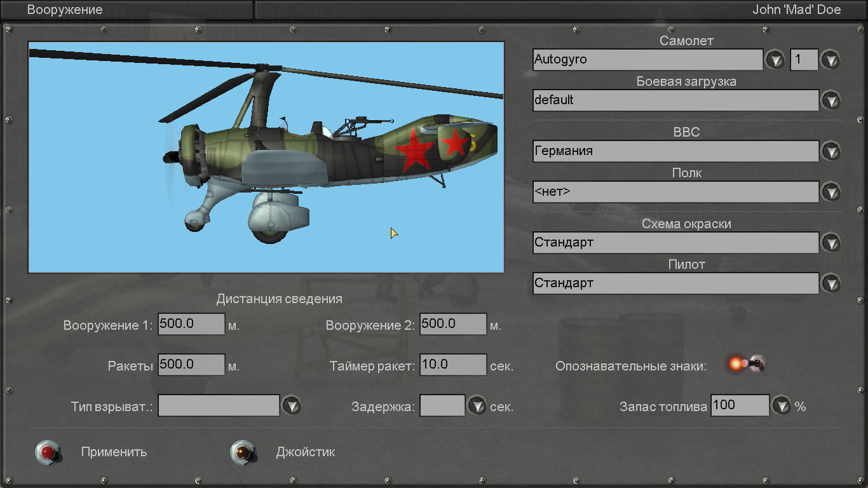This screenshot has height=488, width=868.
Task: Open the Тип взрыват. fuze dropdown arrow
Action: (291, 405)
